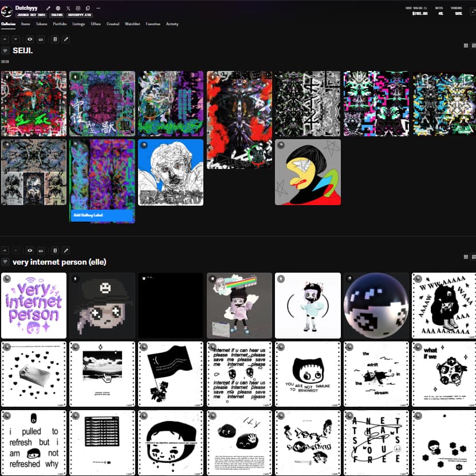The width and height of the screenshot is (476, 476).
Task: Click the link-share icon above SEIJI gallery
Action: 41,39
